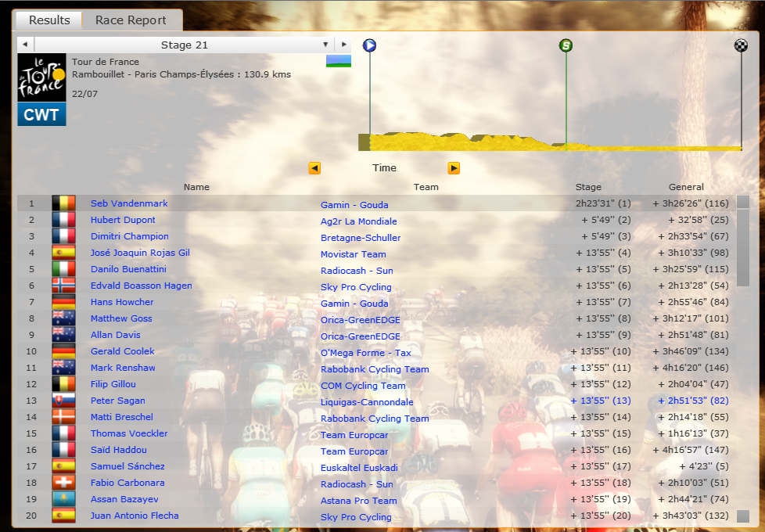Click the yellow stage profile graph

click(551, 142)
